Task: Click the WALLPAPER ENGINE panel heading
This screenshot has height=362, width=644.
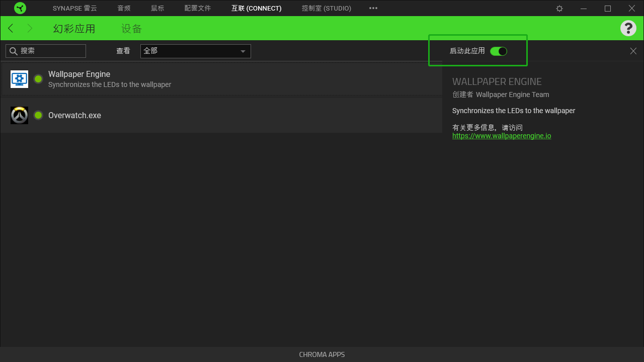Action: [497, 81]
